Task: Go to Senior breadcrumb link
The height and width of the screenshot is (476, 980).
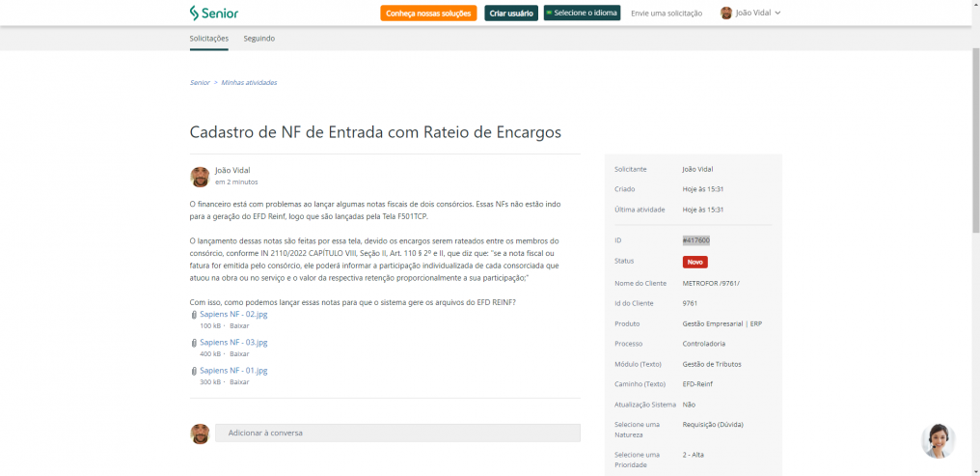Action: [200, 83]
